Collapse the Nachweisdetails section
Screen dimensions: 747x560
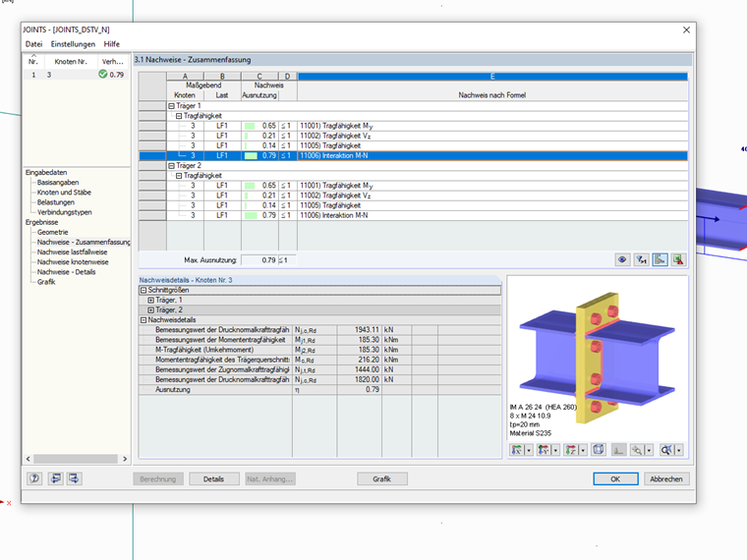[144, 320]
